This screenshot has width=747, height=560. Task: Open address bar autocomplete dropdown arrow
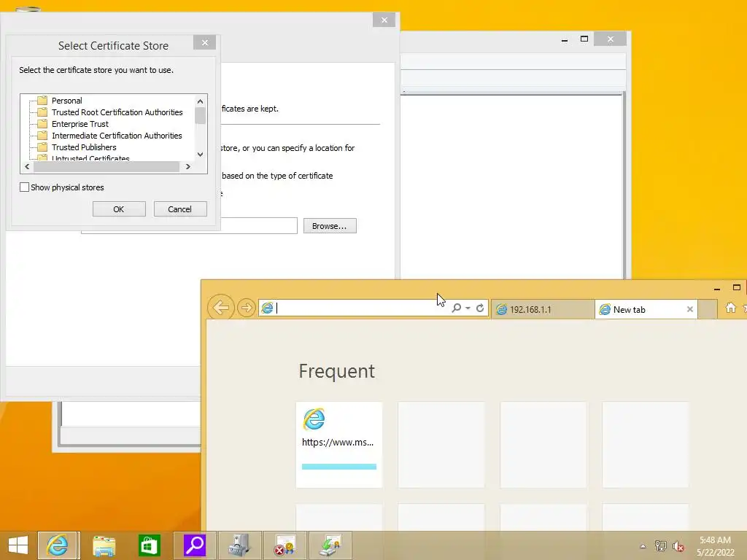pos(468,308)
